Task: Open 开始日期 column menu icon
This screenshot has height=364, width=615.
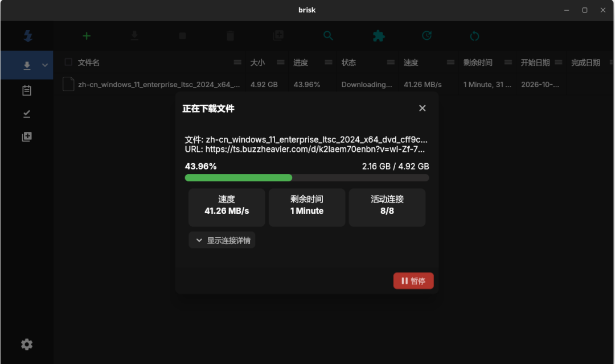Action: (559, 62)
